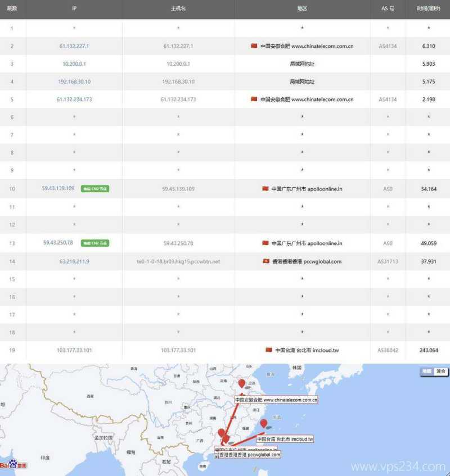Click the red map pin near Hefei
This screenshot has width=450, height=476.
pos(242,383)
